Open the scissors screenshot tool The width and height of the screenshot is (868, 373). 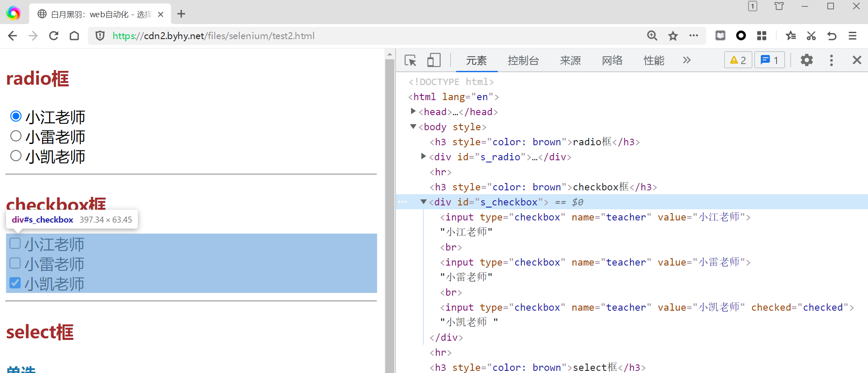pos(811,36)
